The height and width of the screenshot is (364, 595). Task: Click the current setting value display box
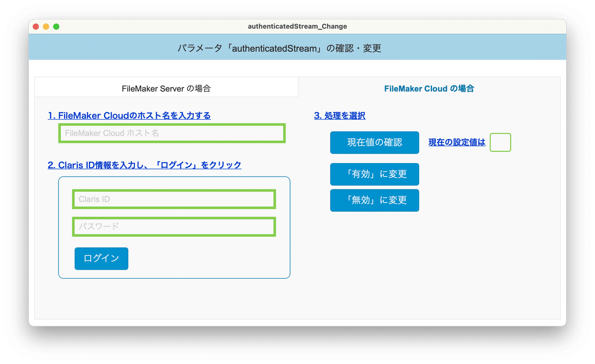pos(500,142)
